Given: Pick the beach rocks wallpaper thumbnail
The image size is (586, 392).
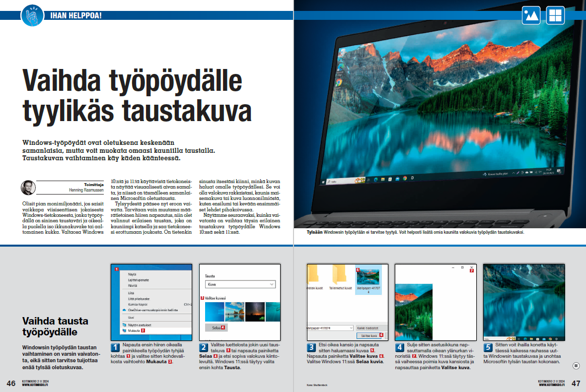Looking at the screenshot, I should pos(235,312).
